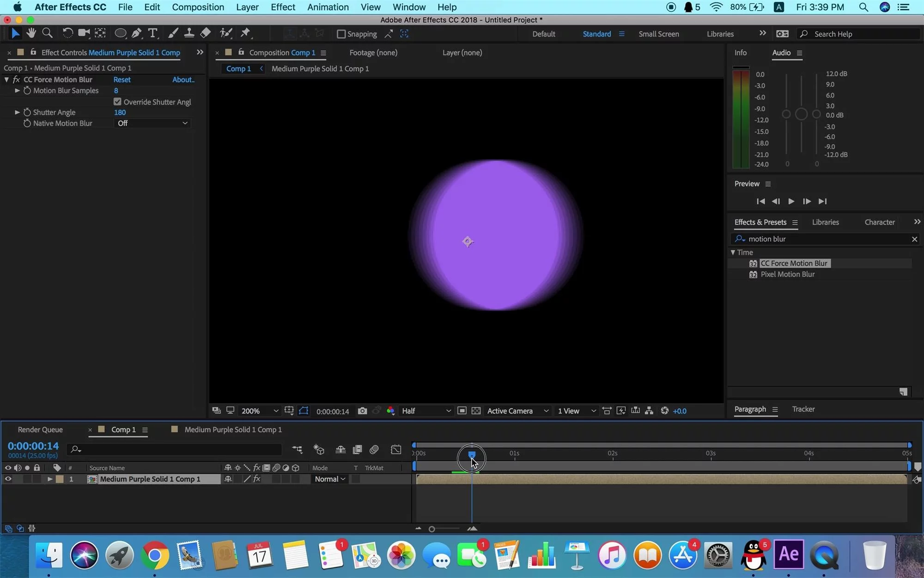924x578 pixels.
Task: Take snapshot with camera icon
Action: click(x=362, y=411)
